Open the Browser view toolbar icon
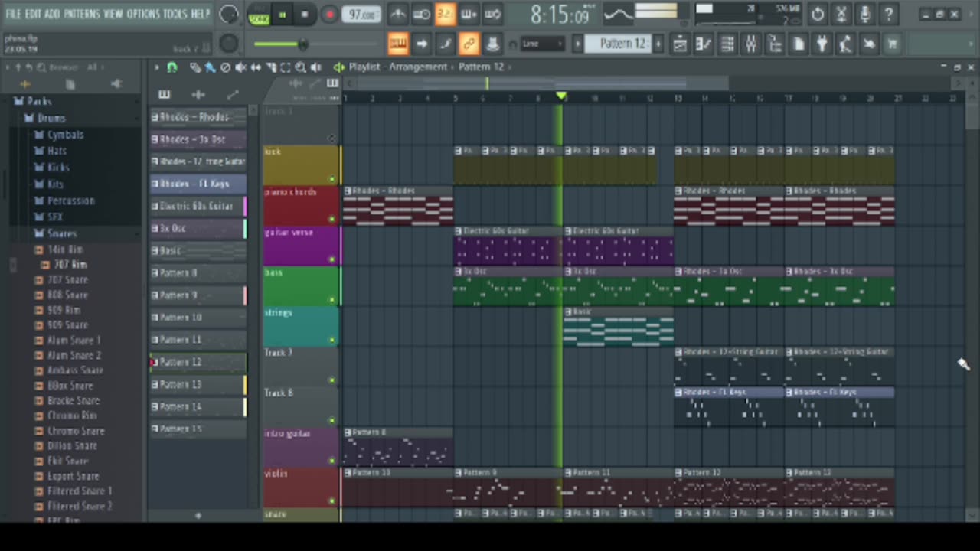 click(774, 44)
